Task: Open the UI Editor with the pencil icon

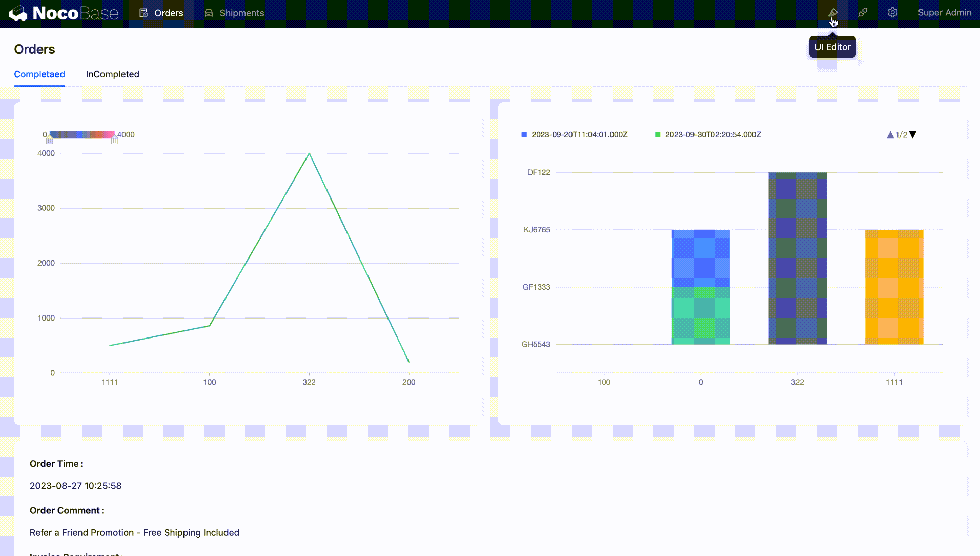Action: pyautogui.click(x=832, y=13)
